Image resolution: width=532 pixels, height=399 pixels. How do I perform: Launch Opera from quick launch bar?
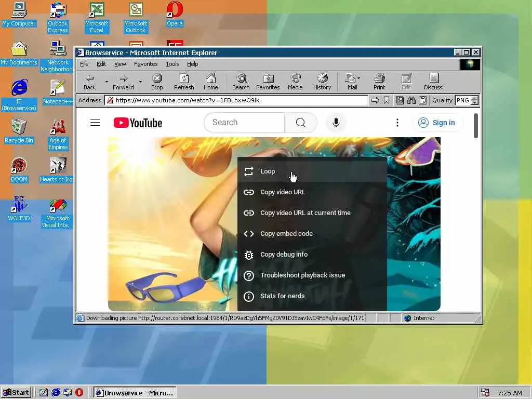click(x=79, y=393)
